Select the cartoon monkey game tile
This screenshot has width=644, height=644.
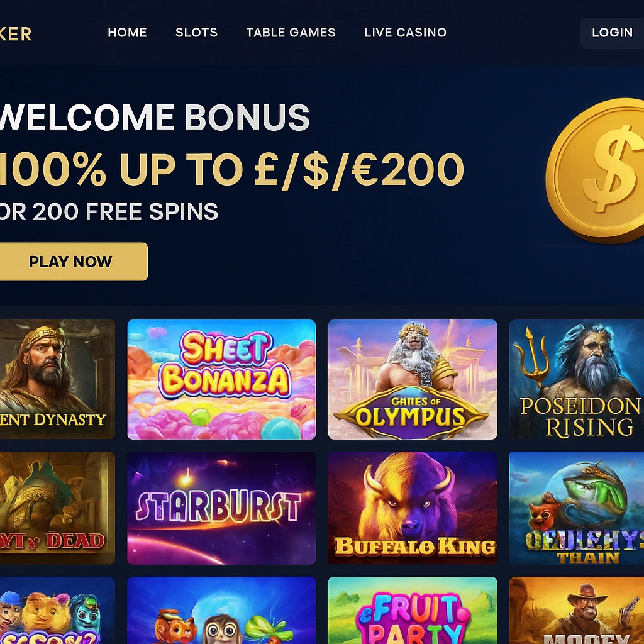[x=221, y=610]
